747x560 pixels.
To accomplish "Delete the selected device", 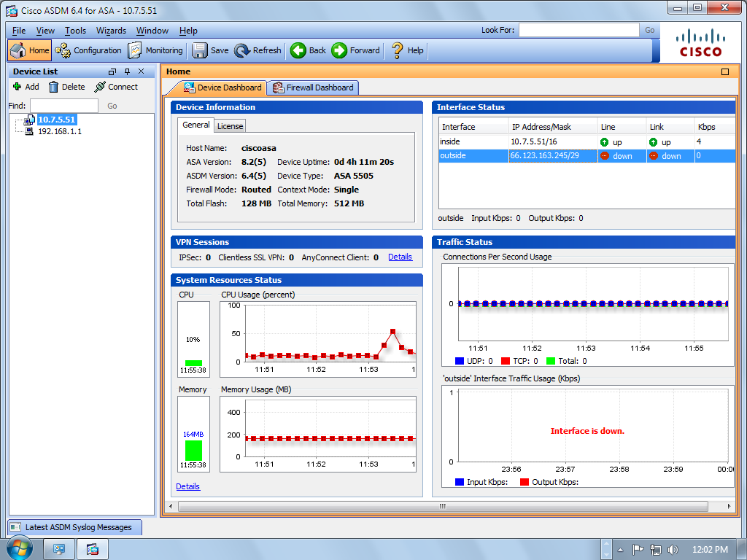I will [66, 87].
